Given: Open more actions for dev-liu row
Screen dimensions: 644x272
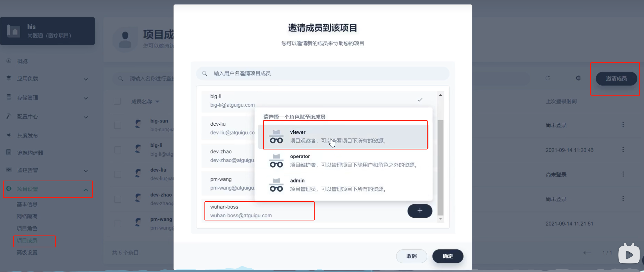Looking at the screenshot, I should (x=623, y=174).
